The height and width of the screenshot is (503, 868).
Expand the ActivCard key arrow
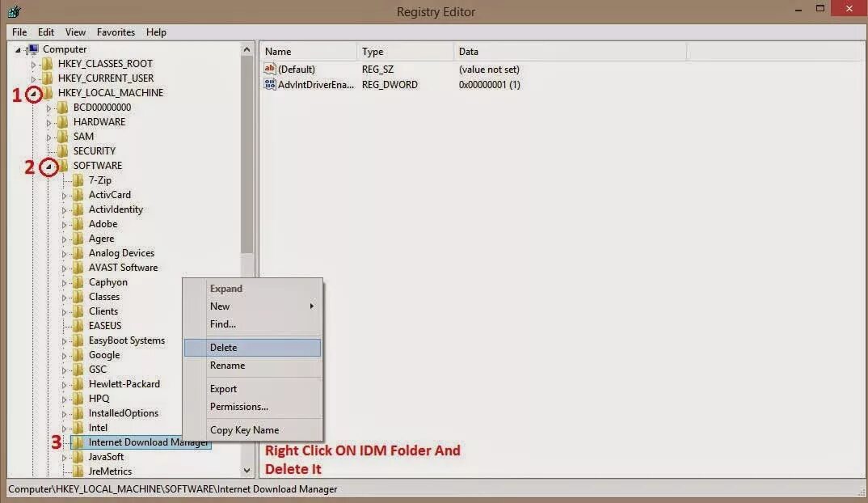coord(64,196)
